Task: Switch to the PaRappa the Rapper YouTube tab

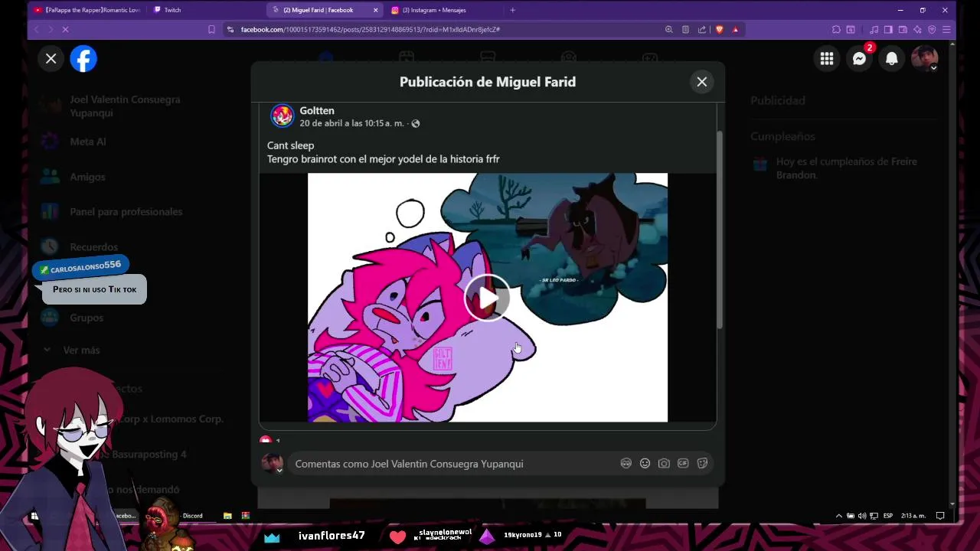Action: click(87, 10)
